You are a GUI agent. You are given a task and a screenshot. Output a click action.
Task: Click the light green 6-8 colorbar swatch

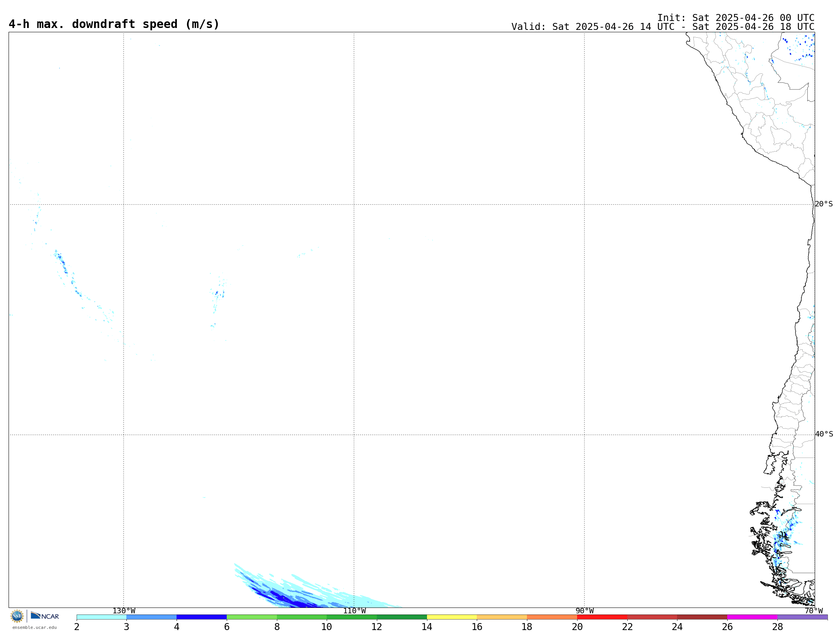(252, 617)
